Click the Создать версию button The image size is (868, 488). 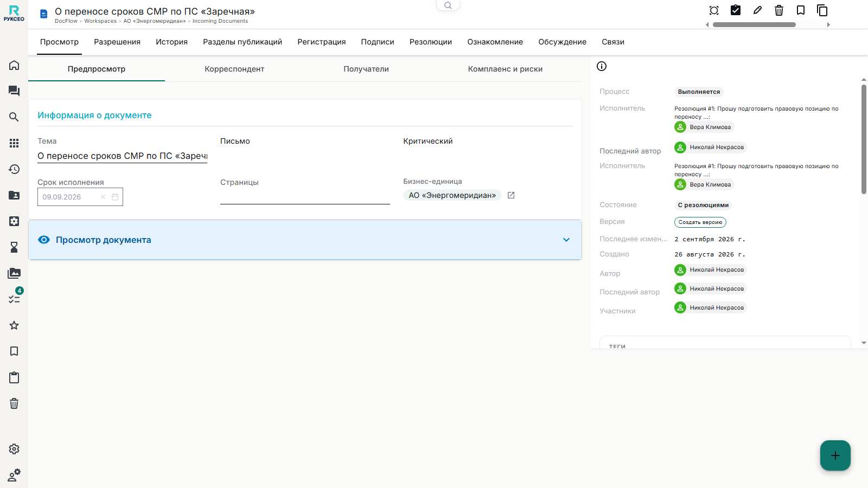(x=700, y=222)
